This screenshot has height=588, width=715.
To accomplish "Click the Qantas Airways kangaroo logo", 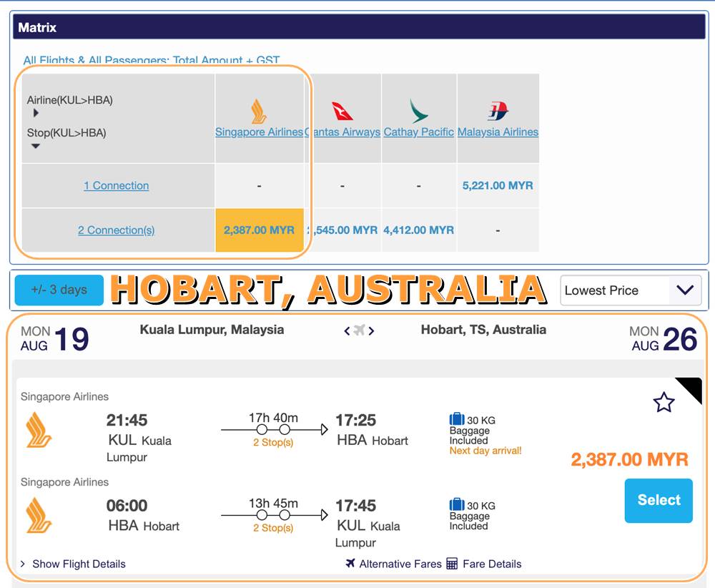I will [x=342, y=112].
